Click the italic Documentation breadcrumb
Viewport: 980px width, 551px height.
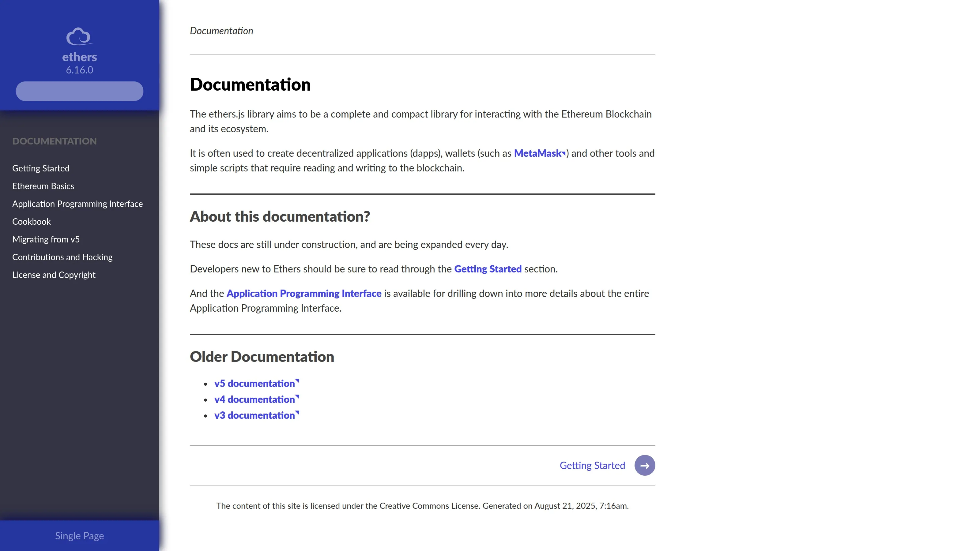[221, 31]
